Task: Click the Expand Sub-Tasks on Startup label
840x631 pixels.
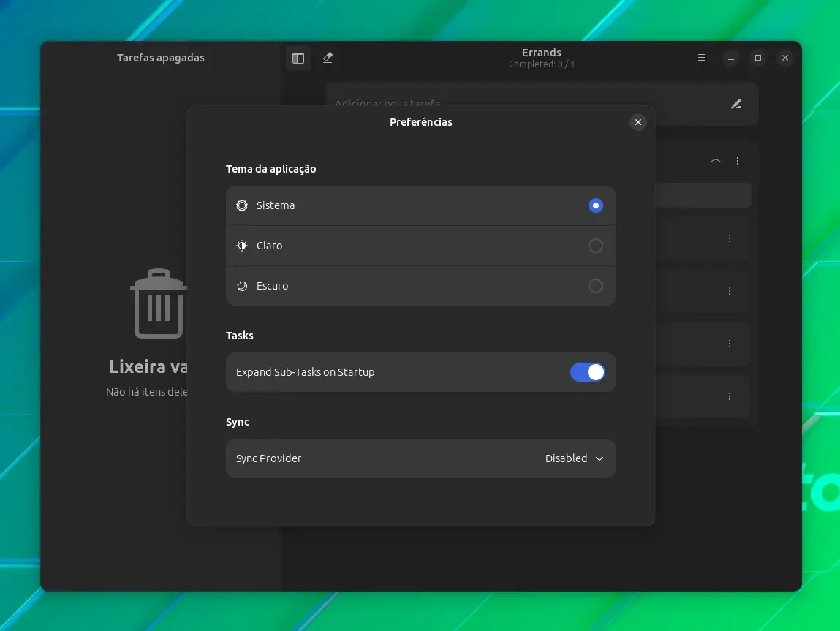Action: [x=306, y=372]
